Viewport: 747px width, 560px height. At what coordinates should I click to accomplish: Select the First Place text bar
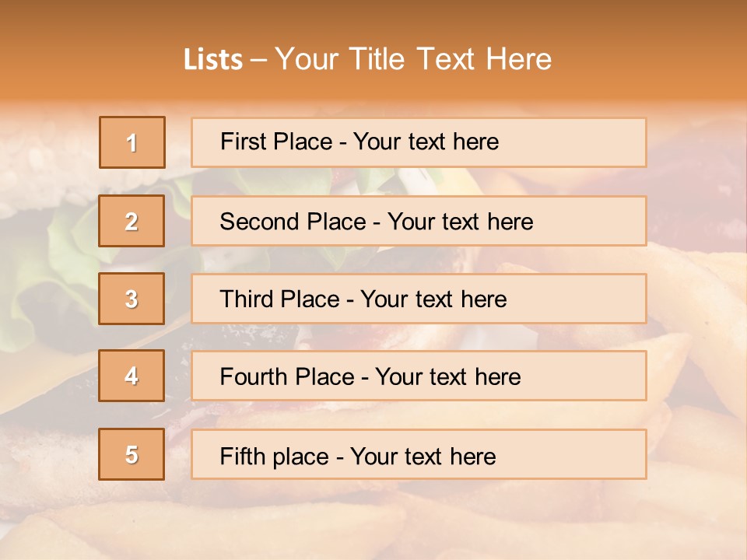419,142
